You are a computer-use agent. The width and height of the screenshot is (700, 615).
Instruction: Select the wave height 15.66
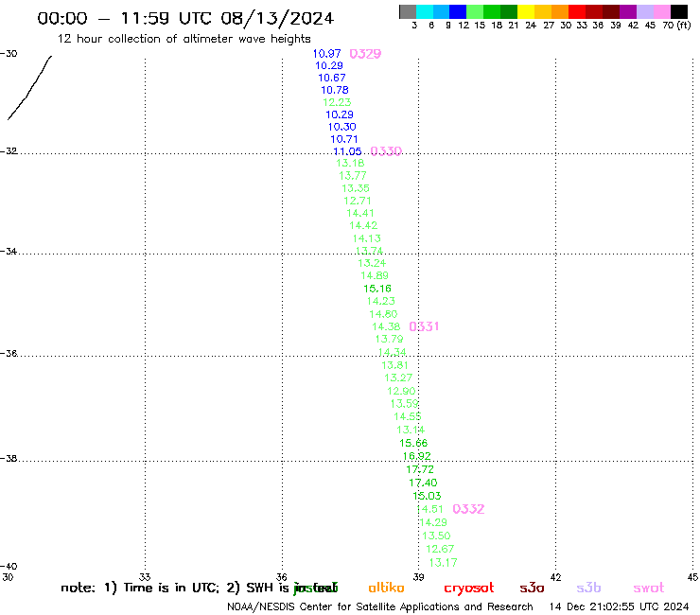413,443
